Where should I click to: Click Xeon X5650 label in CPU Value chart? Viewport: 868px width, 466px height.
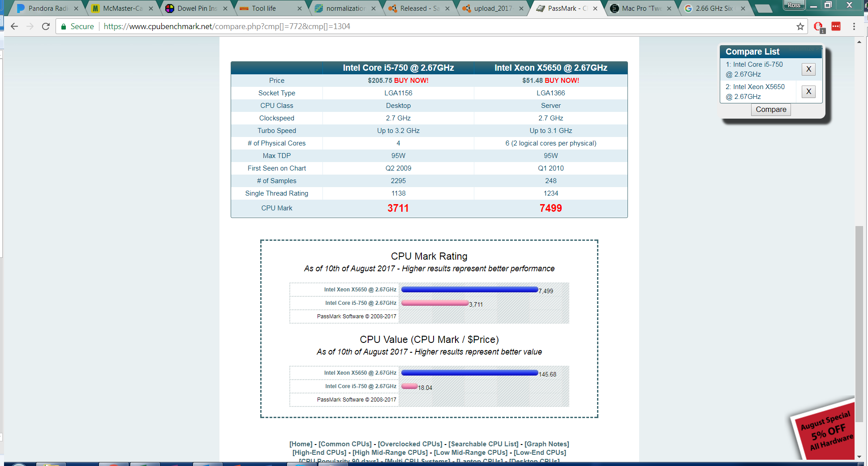360,373
